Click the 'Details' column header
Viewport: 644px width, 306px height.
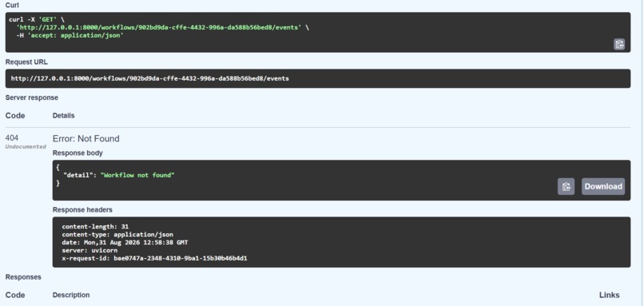click(64, 116)
